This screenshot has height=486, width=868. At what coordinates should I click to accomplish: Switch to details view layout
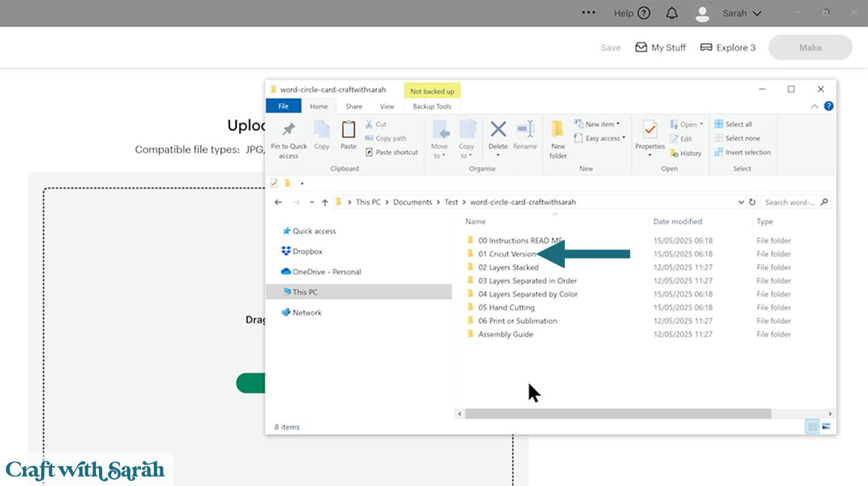pyautogui.click(x=812, y=427)
